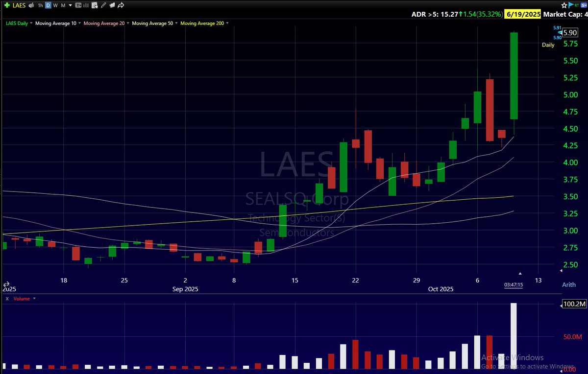Click the 100.2M volume value tag

574,304
